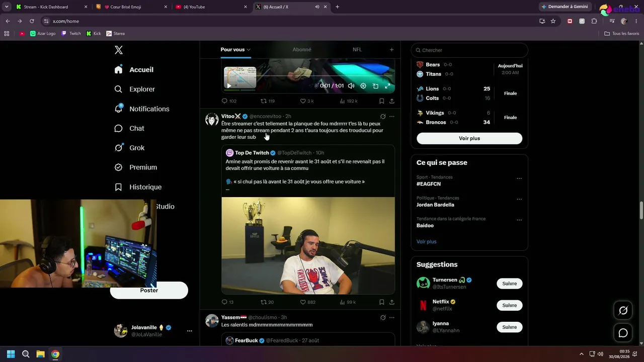Screen dimensions: 644x362
Task: Open the Windows Start menu
Action: click(x=11, y=354)
